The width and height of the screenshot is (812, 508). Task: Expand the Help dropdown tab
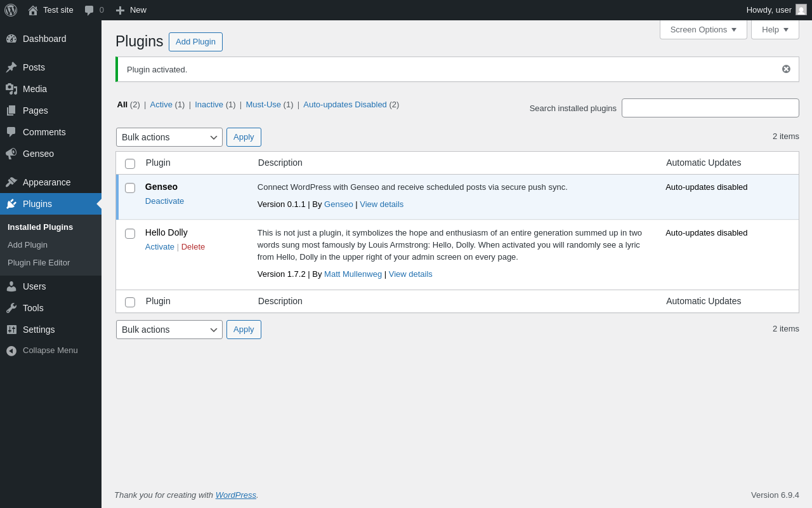coord(775,29)
